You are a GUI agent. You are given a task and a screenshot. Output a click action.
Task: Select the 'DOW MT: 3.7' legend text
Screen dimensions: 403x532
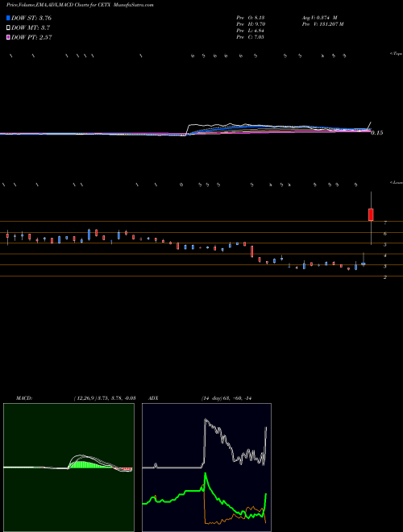point(29,28)
